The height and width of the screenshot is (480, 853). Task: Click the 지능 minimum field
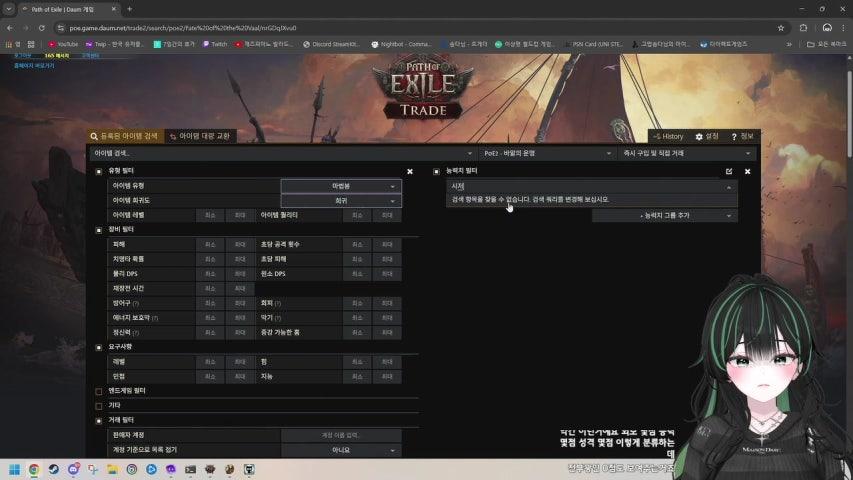(x=357, y=377)
